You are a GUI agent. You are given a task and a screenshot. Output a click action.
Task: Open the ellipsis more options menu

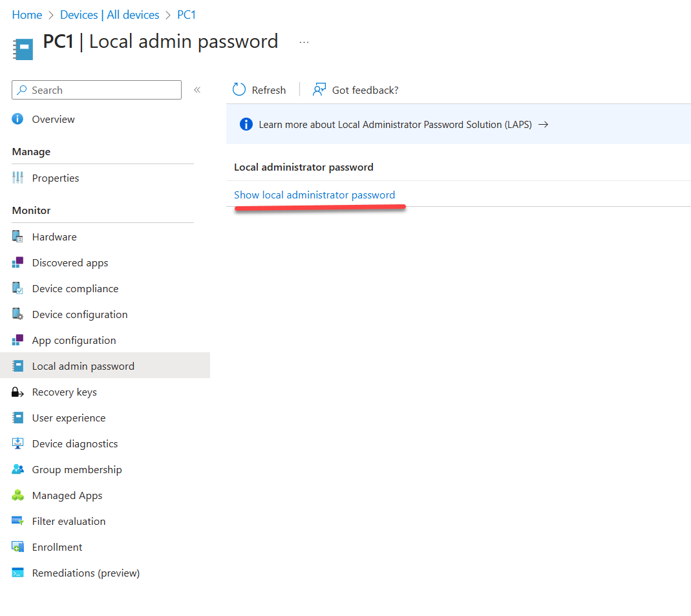[x=304, y=42]
